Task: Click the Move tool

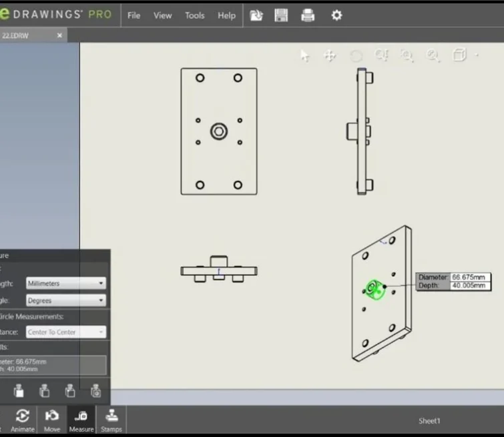Action: pos(52,420)
